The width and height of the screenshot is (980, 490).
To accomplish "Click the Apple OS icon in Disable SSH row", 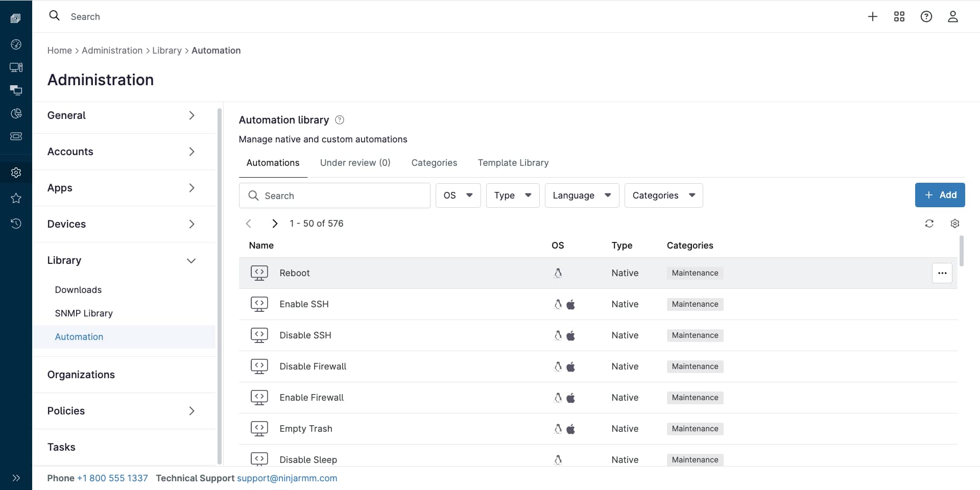I will [x=571, y=335].
